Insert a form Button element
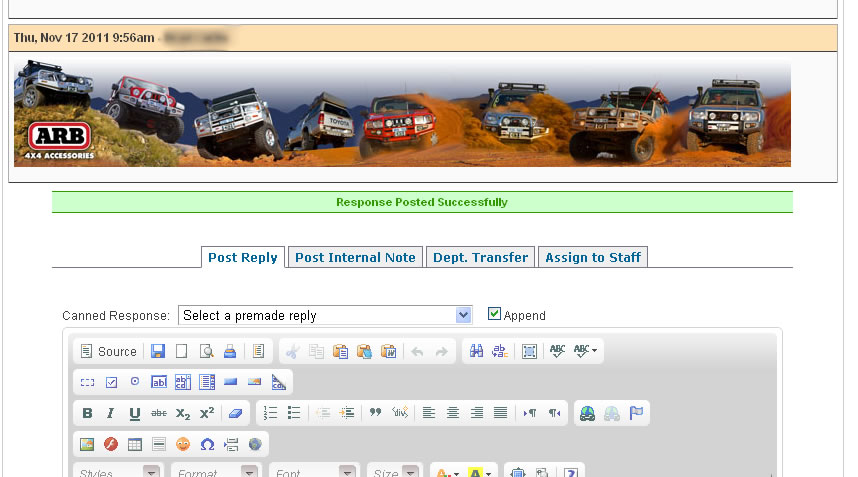Viewport: 858px width, 477px height. (x=230, y=382)
